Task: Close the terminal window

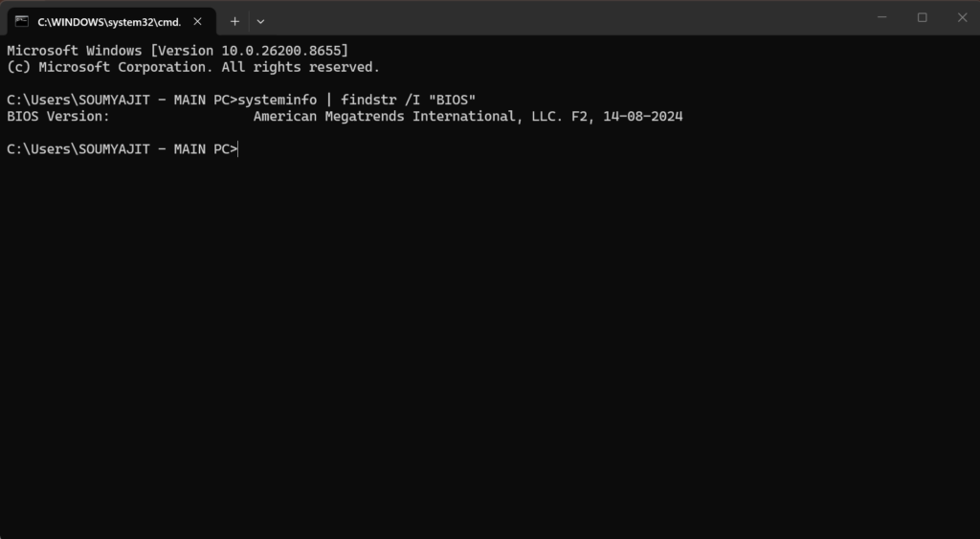Action: coord(962,17)
